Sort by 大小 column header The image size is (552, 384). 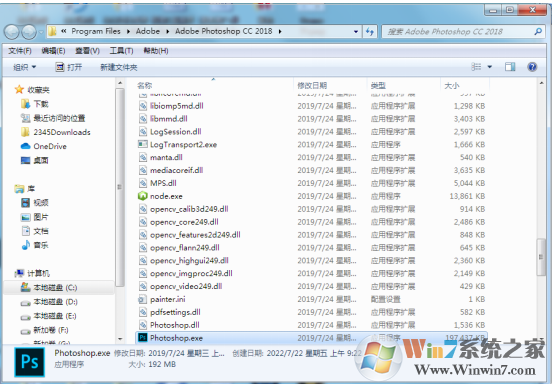coord(452,85)
